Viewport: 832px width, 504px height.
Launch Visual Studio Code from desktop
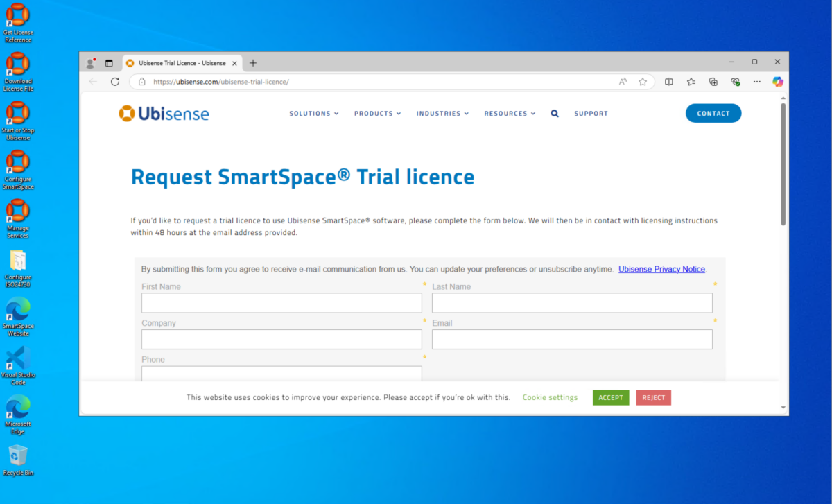coord(18,365)
